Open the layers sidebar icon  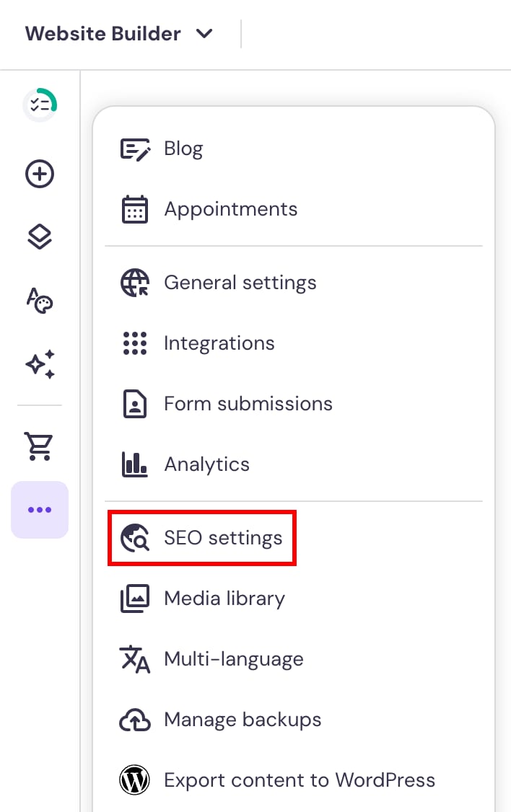40,237
